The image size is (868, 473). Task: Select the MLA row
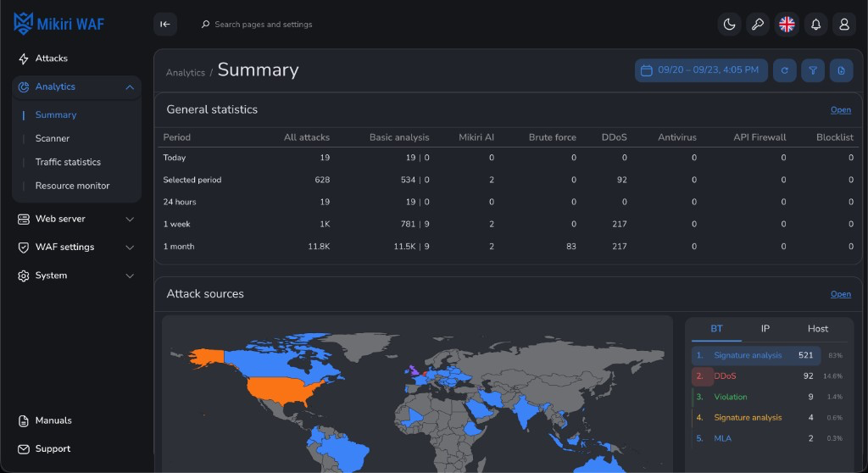(769, 438)
